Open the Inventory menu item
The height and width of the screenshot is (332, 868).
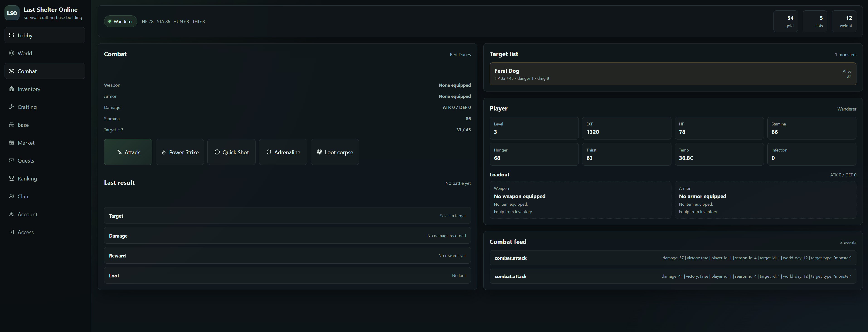[45, 89]
